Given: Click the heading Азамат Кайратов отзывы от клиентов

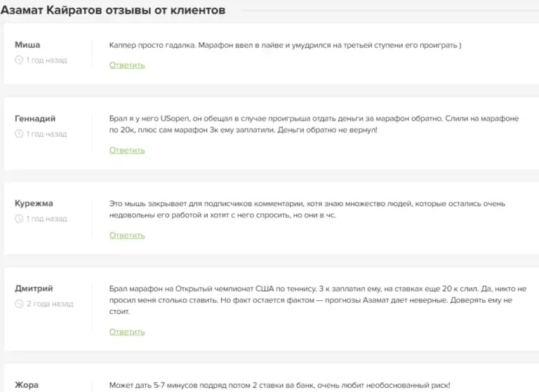Looking at the screenshot, I should 113,10.
